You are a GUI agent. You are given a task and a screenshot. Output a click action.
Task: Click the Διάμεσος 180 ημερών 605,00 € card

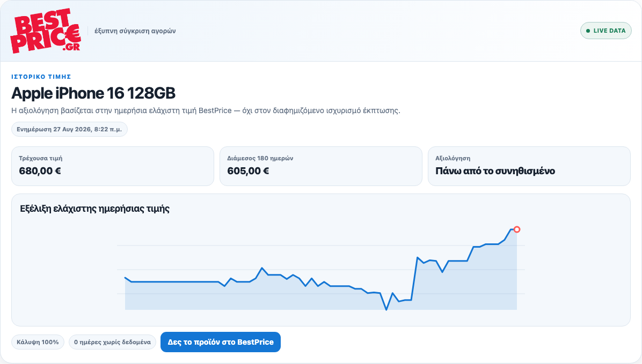pos(320,166)
